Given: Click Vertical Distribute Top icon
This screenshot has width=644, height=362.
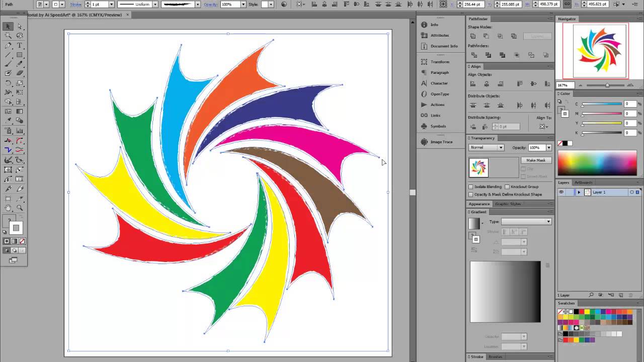Looking at the screenshot, I should point(472,105).
